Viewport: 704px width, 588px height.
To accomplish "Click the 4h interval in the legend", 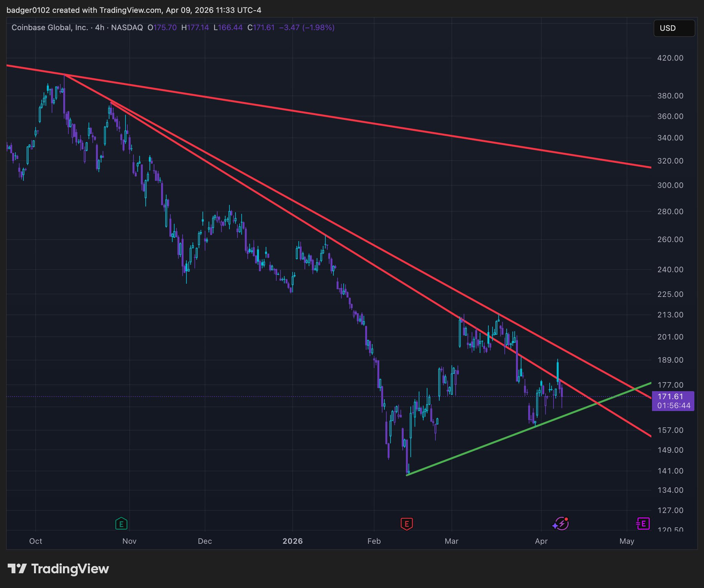I will tap(100, 27).
